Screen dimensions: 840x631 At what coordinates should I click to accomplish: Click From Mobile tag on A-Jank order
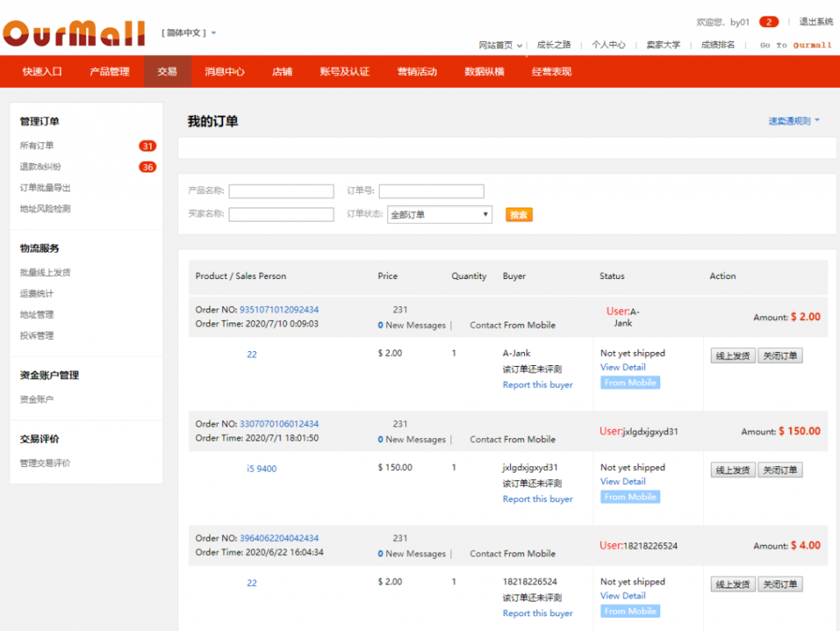click(x=630, y=382)
